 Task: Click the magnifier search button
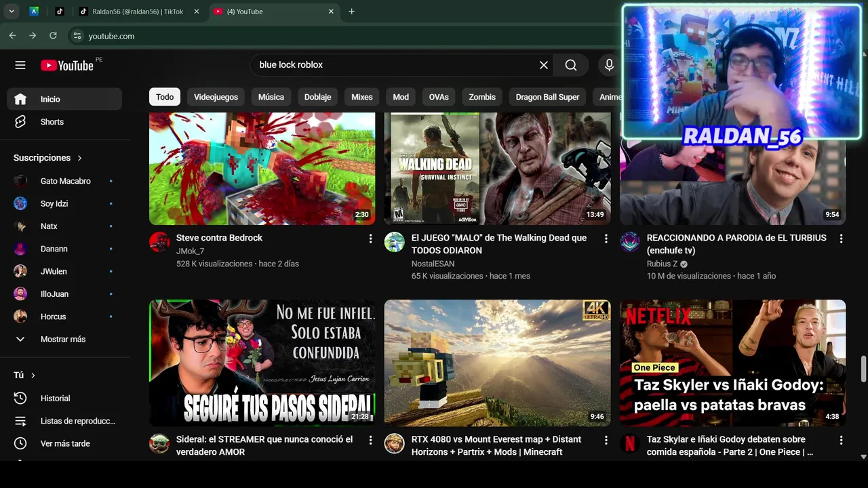pos(571,65)
